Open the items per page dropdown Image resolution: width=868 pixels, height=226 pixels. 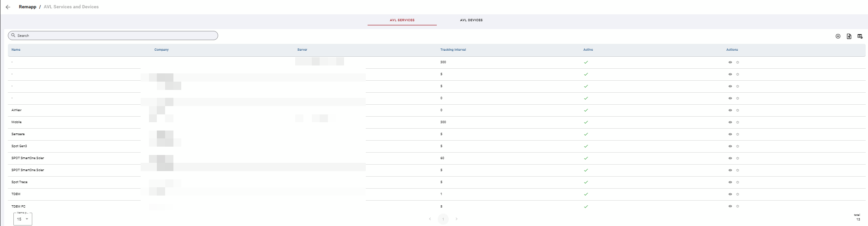[23, 219]
